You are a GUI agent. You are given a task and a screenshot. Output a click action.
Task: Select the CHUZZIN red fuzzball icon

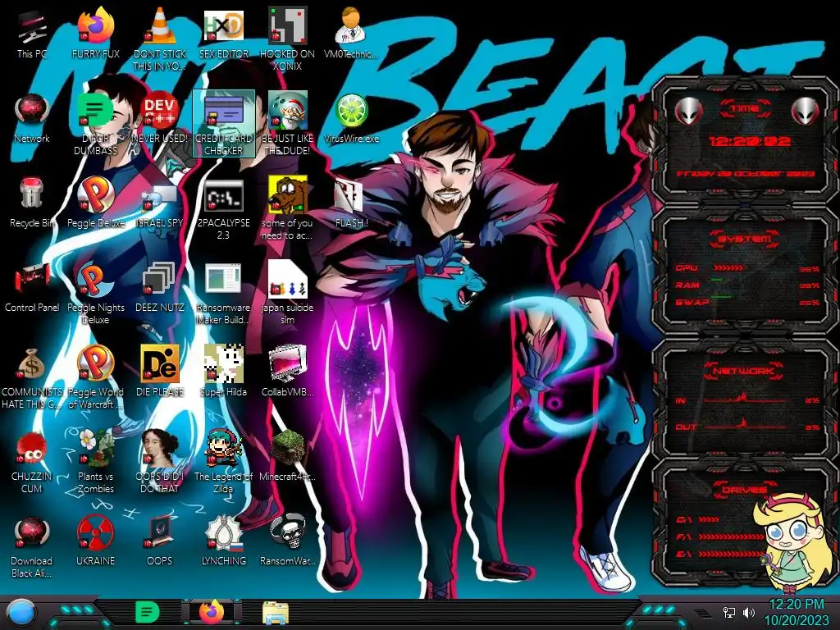coord(32,462)
